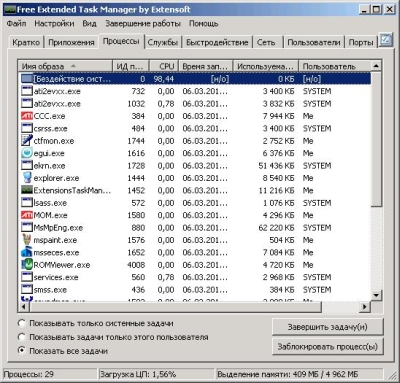Select the explorer.exe process name
Image resolution: width=400 pixels, height=383 pixels.
coord(56,178)
